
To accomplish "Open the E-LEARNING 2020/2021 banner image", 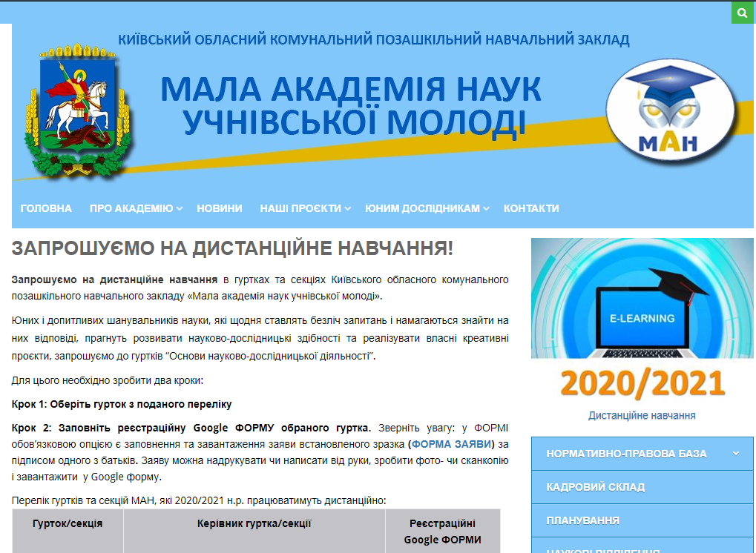I will pos(642,319).
